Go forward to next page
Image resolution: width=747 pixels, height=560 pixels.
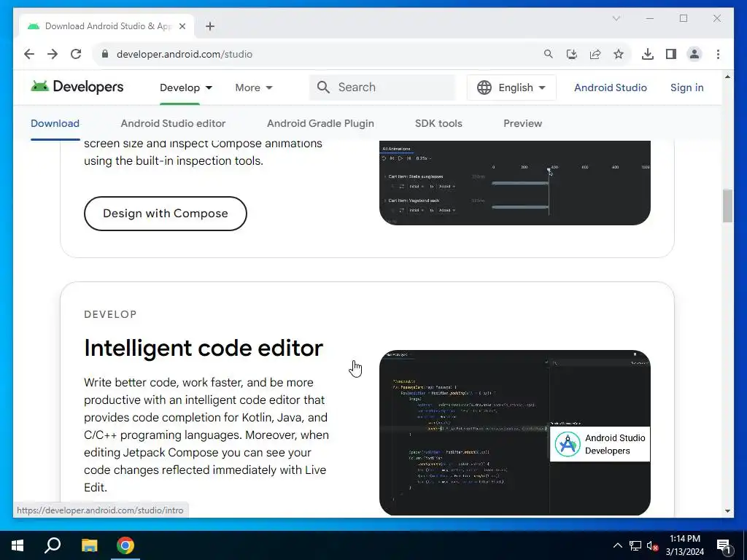53,54
